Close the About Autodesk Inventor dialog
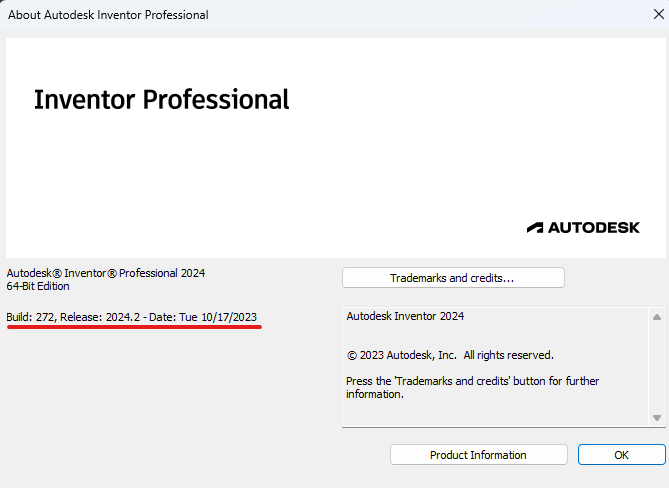 [x=659, y=14]
